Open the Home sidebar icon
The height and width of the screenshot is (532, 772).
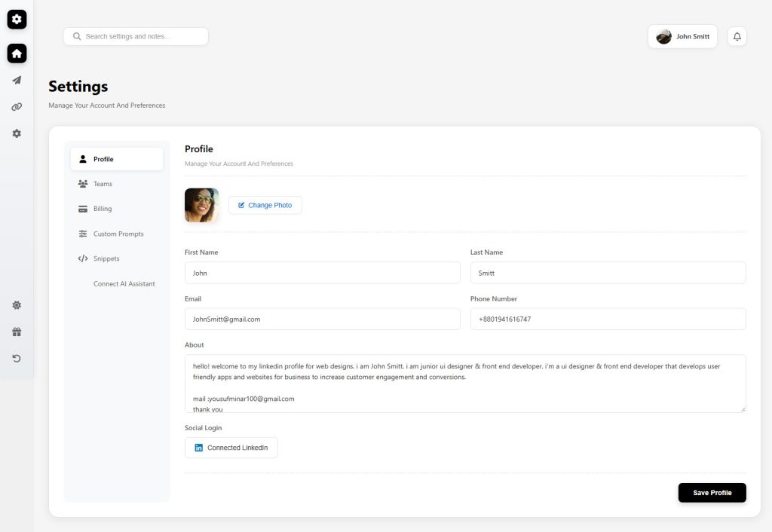click(x=17, y=54)
